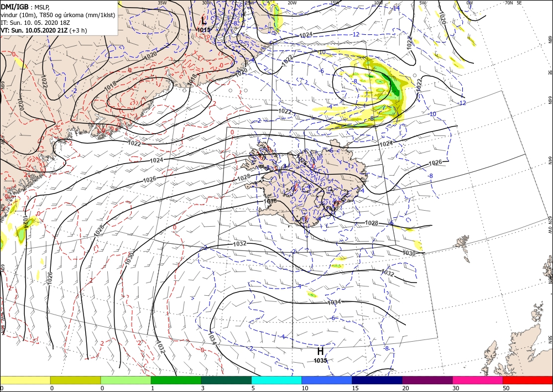Click the 1015 pressure value under L
553x392 pixels.
pyautogui.click(x=204, y=30)
